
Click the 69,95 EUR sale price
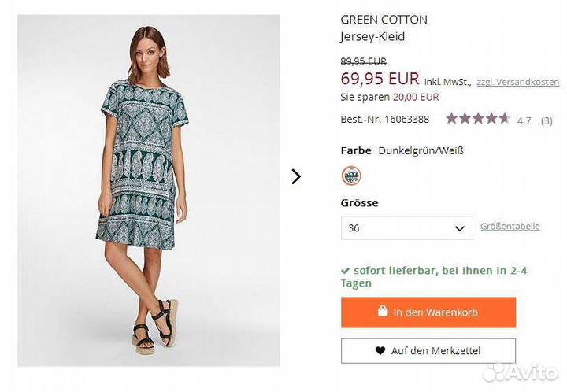pyautogui.click(x=380, y=79)
